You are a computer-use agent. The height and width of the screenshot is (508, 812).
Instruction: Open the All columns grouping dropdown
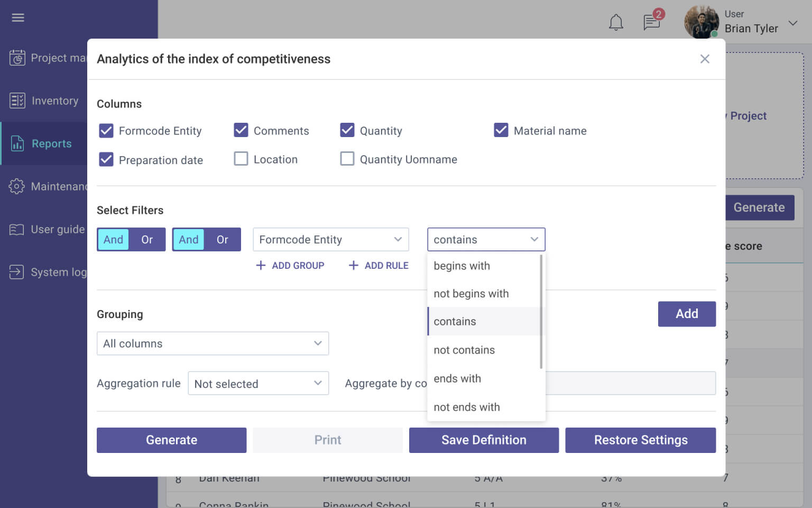tap(213, 343)
